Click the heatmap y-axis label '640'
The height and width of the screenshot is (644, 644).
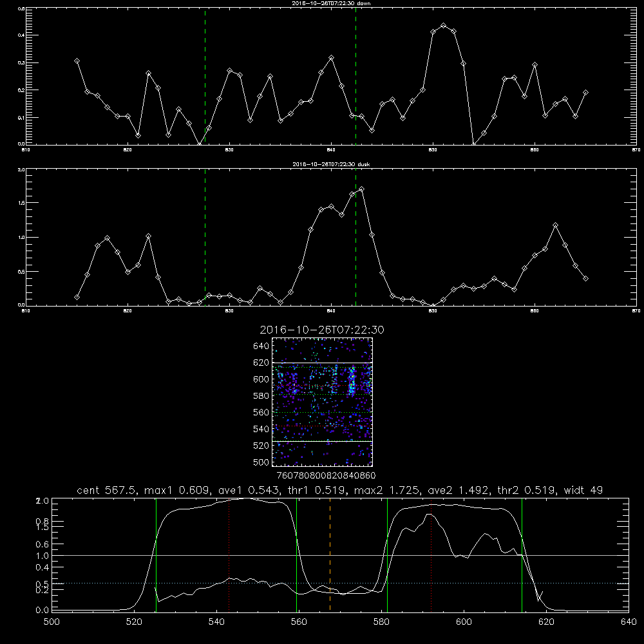pos(261,346)
